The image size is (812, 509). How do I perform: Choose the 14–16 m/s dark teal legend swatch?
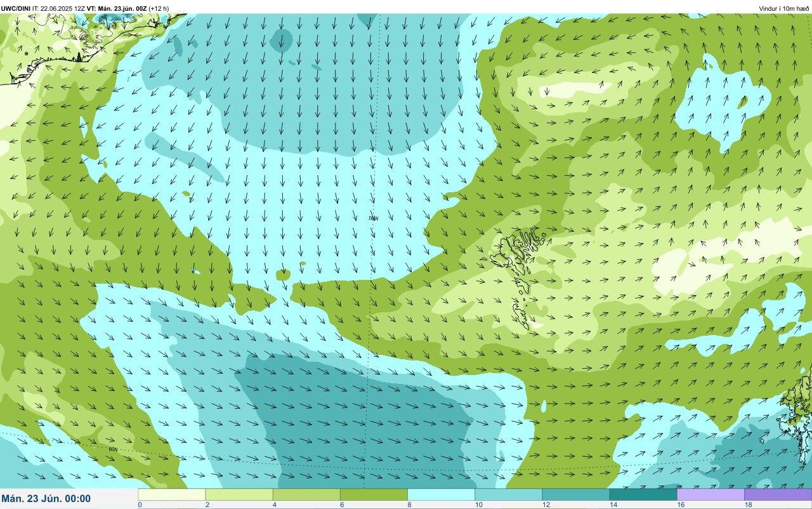pos(643,494)
